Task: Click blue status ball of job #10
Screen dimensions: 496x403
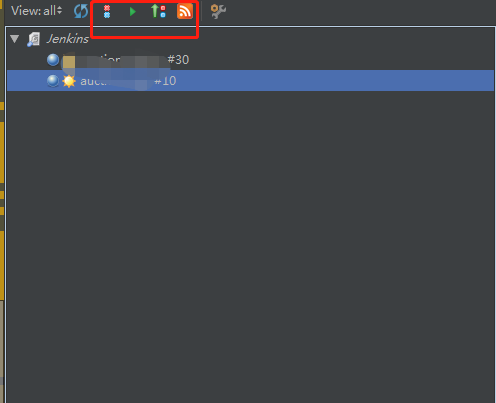Action: pyautogui.click(x=53, y=81)
